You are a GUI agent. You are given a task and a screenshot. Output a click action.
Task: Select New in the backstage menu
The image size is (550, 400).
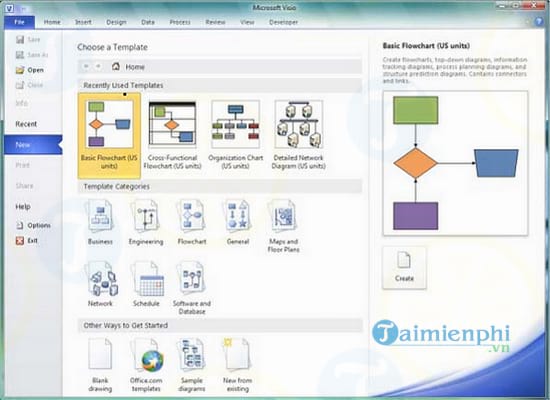point(33,145)
